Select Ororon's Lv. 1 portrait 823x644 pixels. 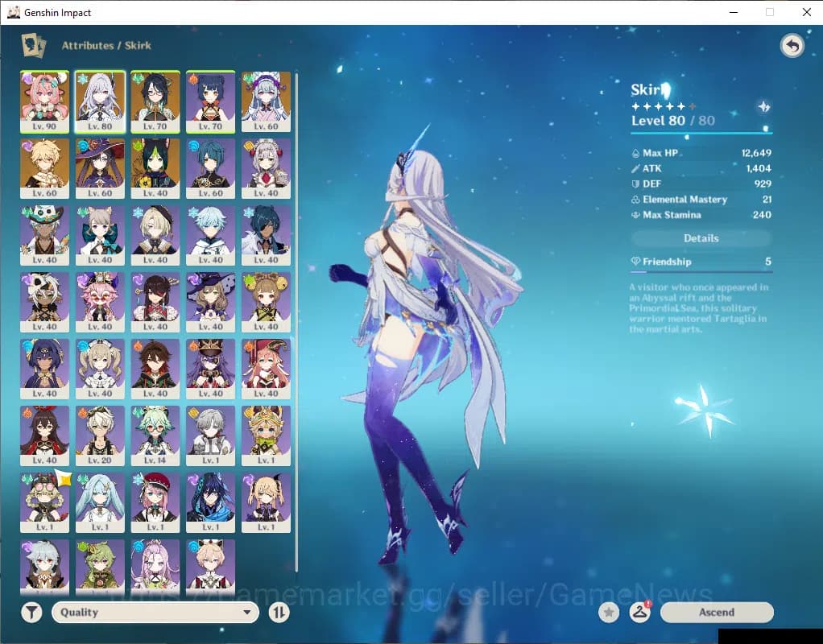tap(210, 502)
